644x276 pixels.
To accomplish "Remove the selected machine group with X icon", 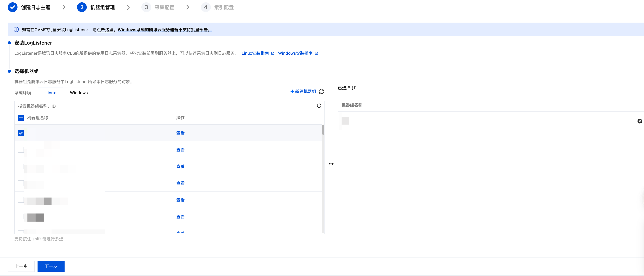I will tap(640, 121).
